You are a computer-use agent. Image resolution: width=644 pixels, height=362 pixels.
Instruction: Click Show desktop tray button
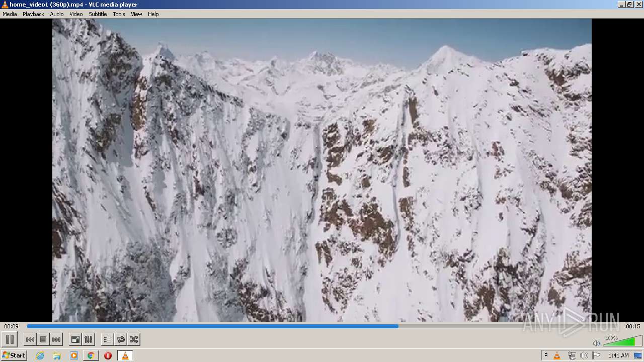638,355
